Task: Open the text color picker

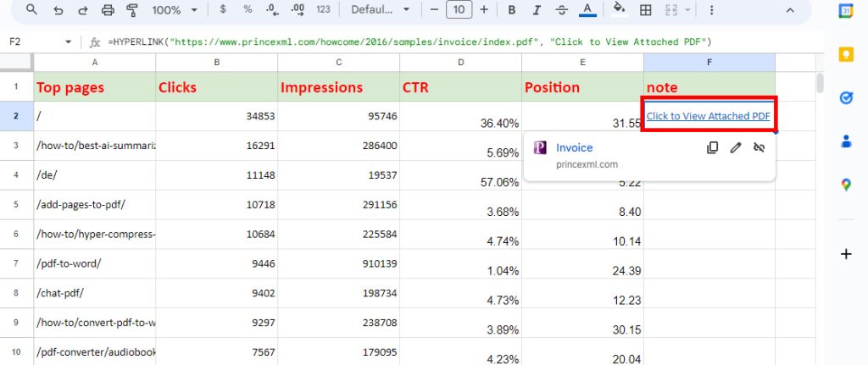Action: [x=587, y=10]
